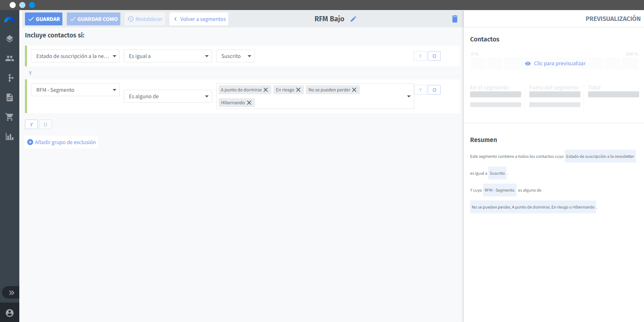The height and width of the screenshot is (322, 644).
Task: Select the Y button below the conditions
Action: click(x=31, y=124)
